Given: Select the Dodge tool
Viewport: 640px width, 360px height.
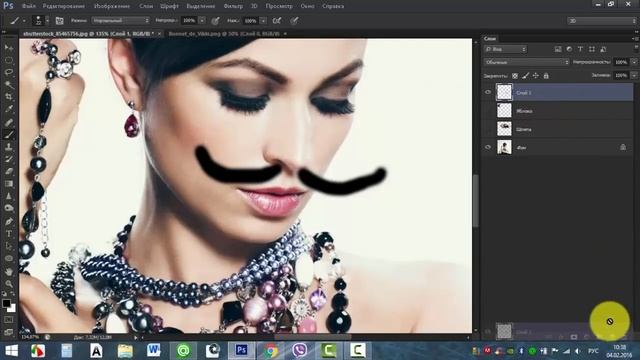Looking at the screenshot, I should click(x=9, y=208).
